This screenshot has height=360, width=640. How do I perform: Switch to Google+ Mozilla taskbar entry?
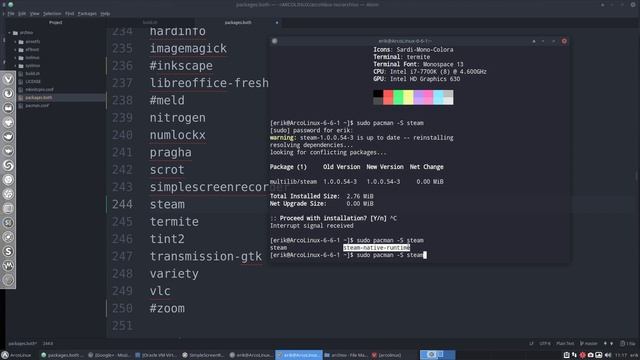109,355
